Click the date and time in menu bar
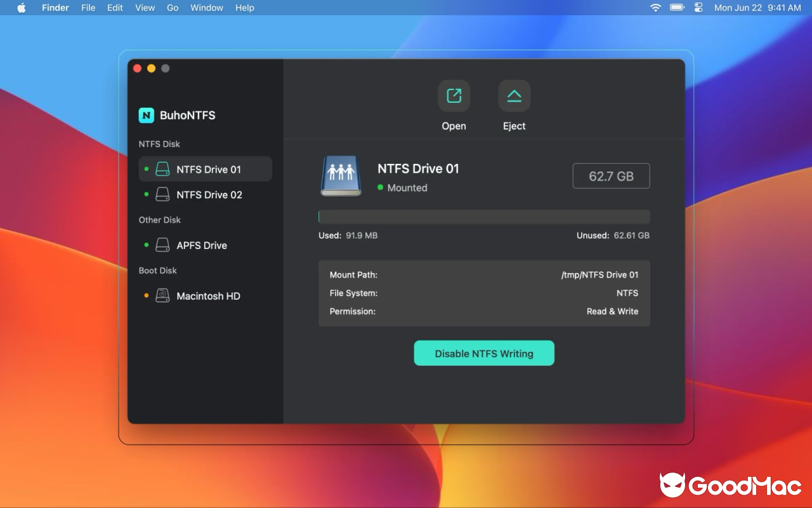 pyautogui.click(x=757, y=8)
